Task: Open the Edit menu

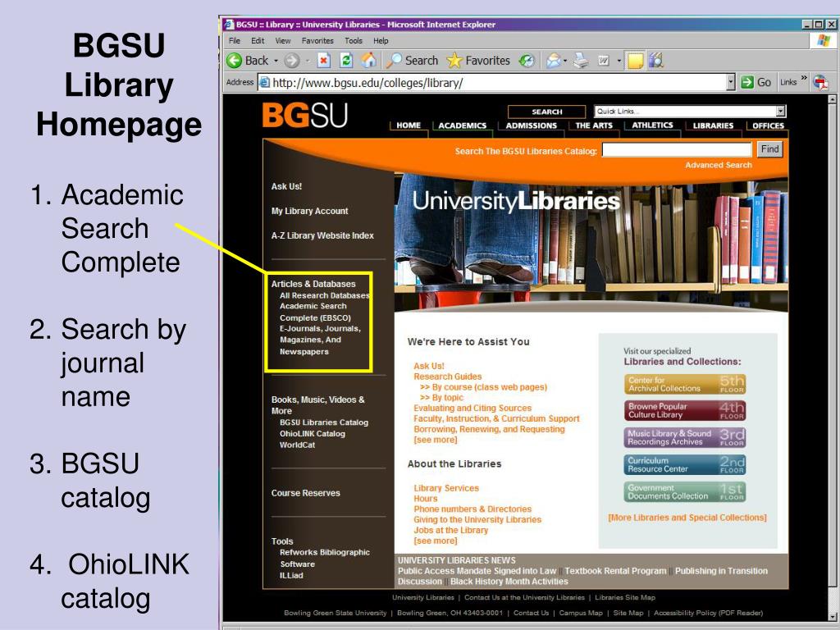Action: pos(258,41)
